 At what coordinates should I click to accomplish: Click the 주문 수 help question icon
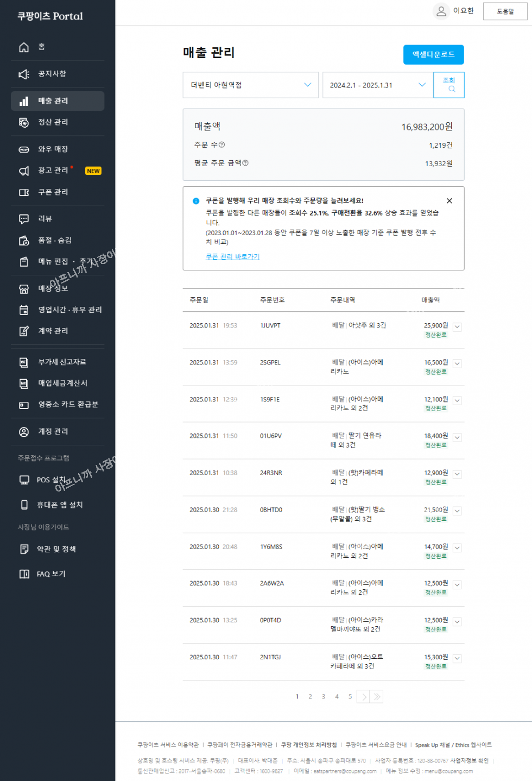221,145
